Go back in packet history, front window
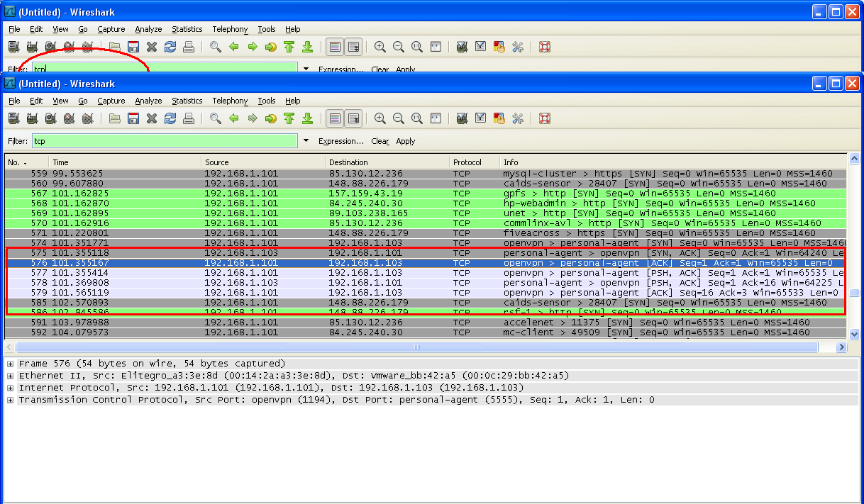This screenshot has height=504, width=864. pos(233,118)
